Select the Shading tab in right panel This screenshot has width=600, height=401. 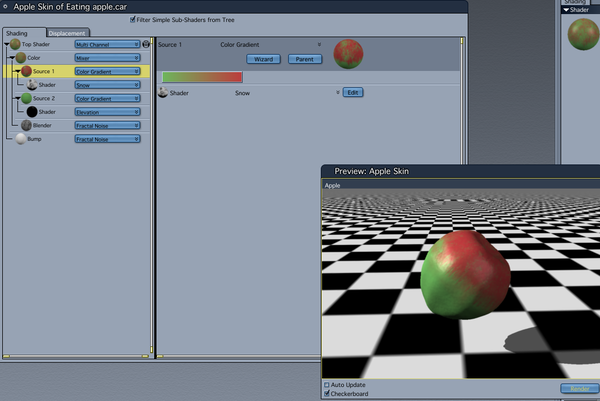click(575, 2)
